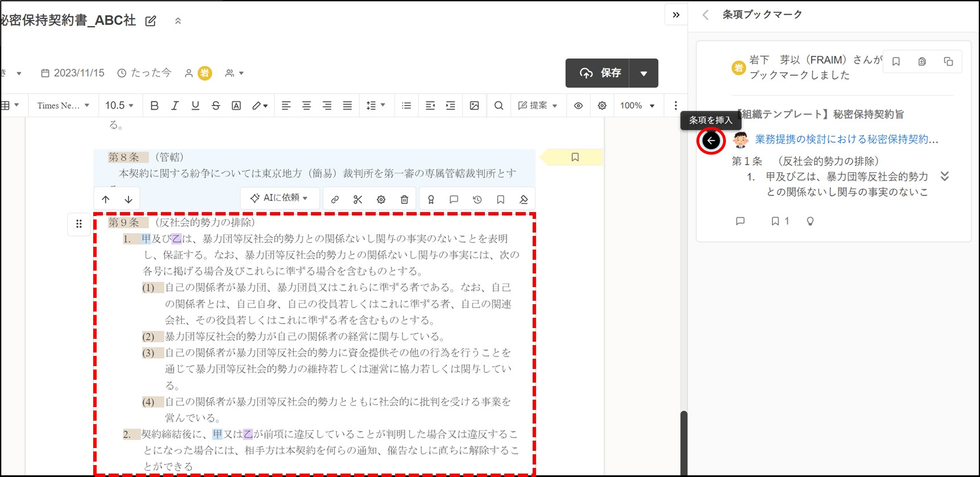Click the search magnifier in toolbar
Screen dimensions: 980x477
499,106
